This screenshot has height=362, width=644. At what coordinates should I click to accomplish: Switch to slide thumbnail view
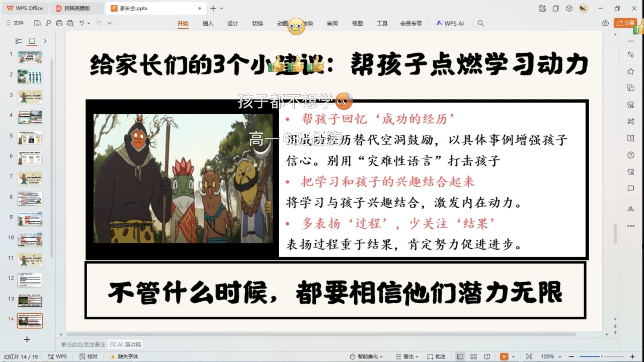(x=32, y=41)
